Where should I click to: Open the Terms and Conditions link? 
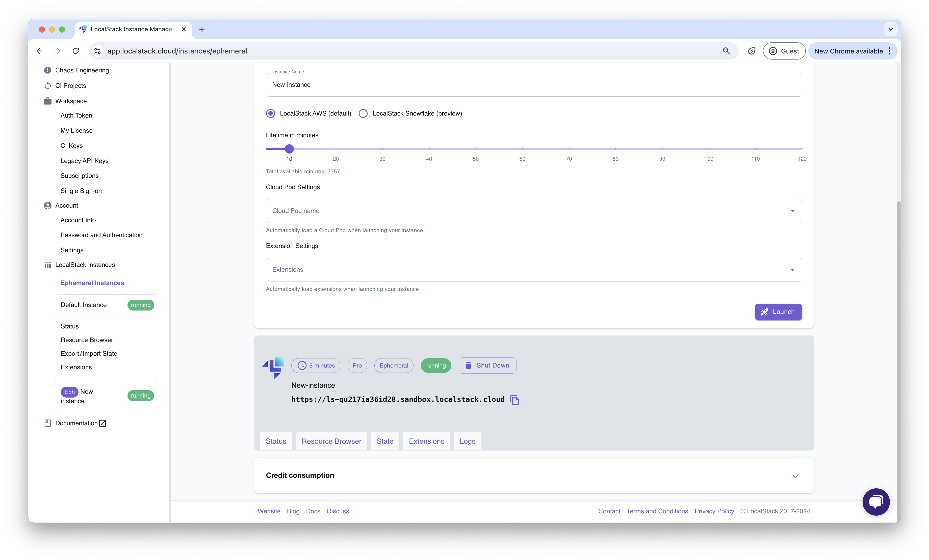click(657, 511)
